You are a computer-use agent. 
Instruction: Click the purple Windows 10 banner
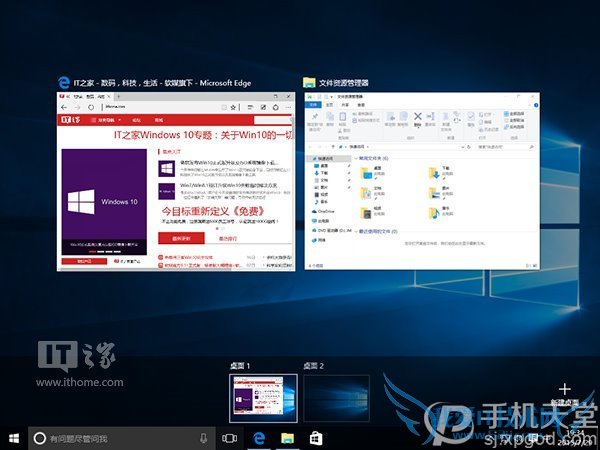click(104, 202)
